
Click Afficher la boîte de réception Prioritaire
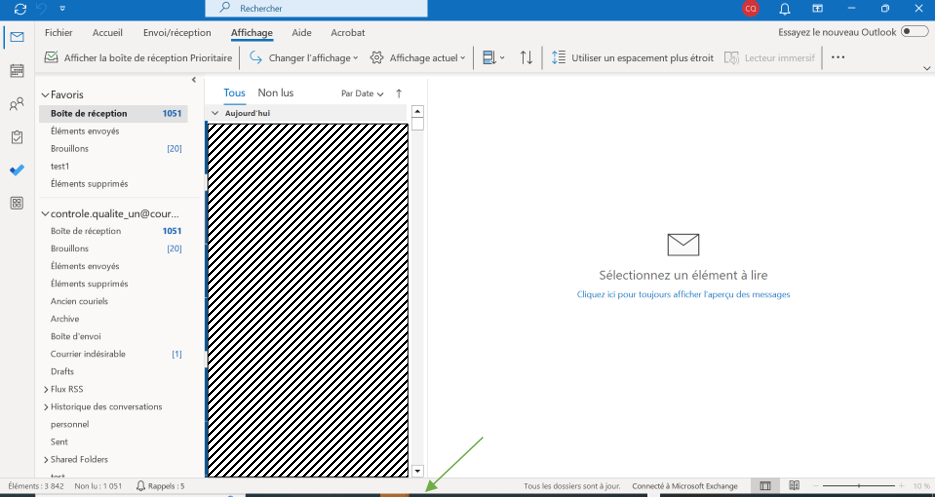(138, 58)
